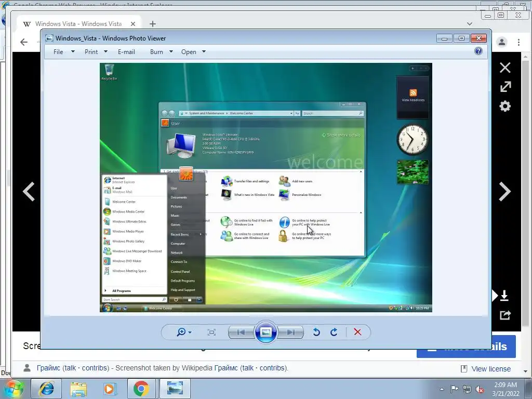
Task: Show hidden tray icons
Action: 442,389
